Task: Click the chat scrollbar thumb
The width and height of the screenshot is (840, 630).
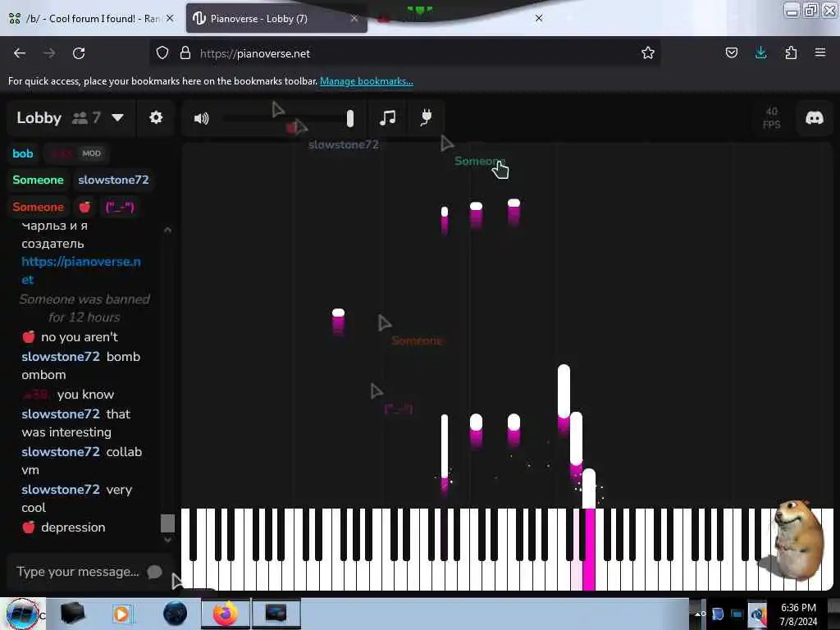Action: tap(167, 523)
